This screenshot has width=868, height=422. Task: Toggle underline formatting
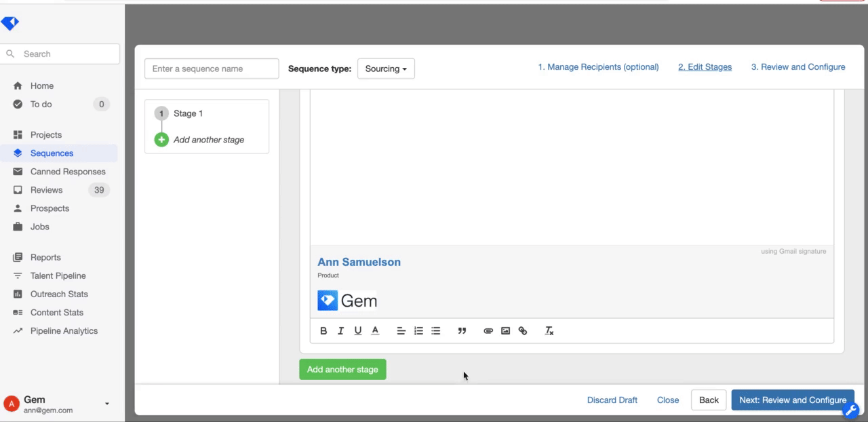coord(358,331)
